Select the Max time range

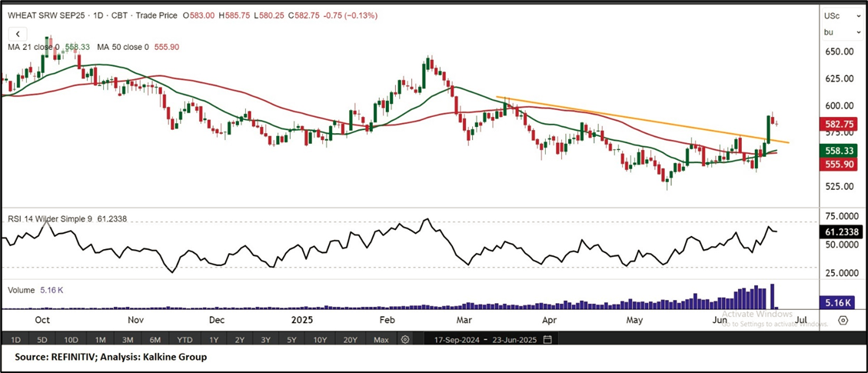(x=381, y=339)
